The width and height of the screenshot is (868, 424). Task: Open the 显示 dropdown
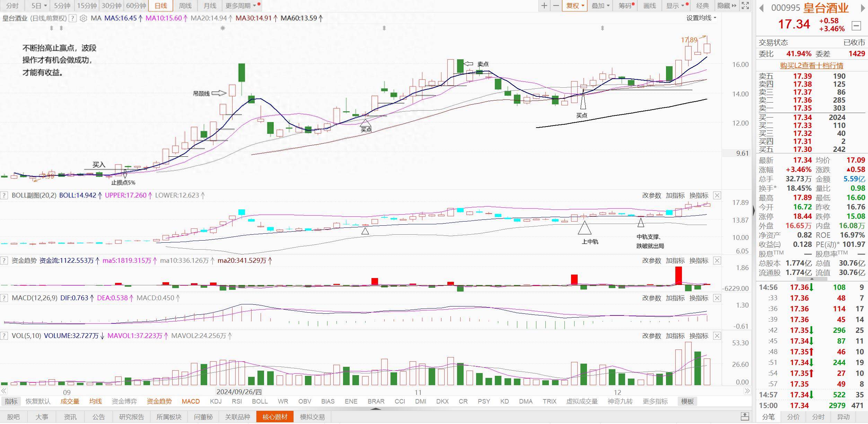point(675,6)
